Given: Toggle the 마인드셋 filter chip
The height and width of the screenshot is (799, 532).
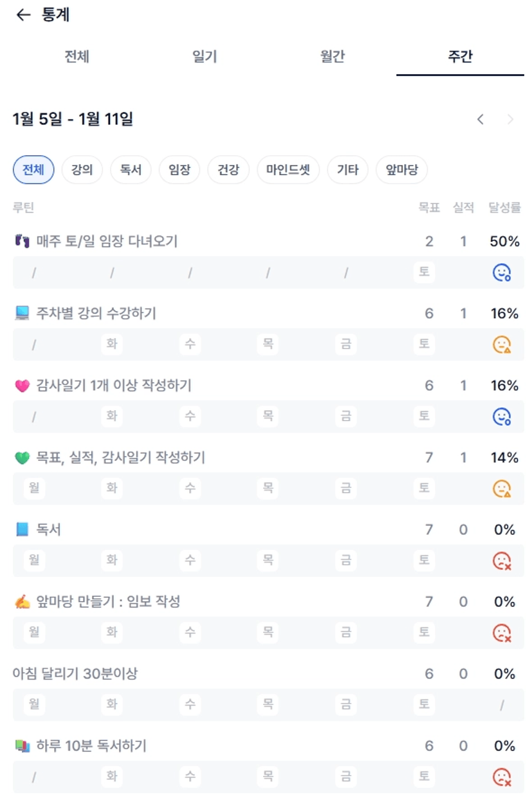Looking at the screenshot, I should (x=288, y=170).
